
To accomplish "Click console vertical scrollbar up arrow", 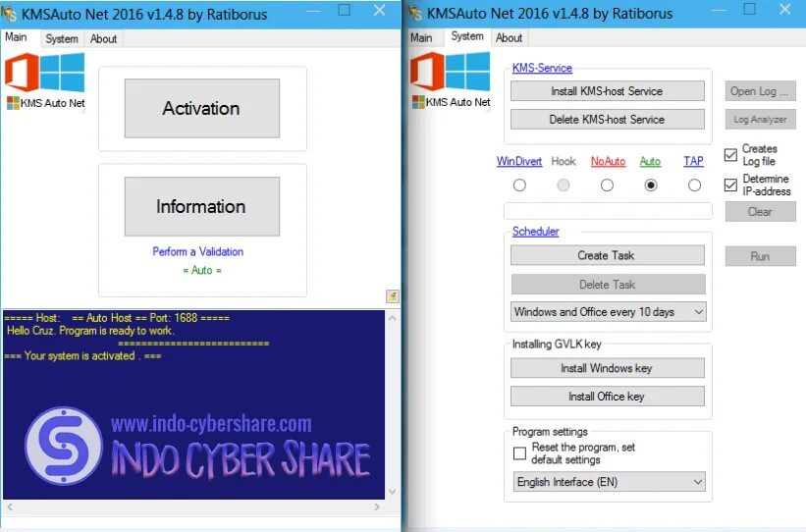I will (393, 318).
